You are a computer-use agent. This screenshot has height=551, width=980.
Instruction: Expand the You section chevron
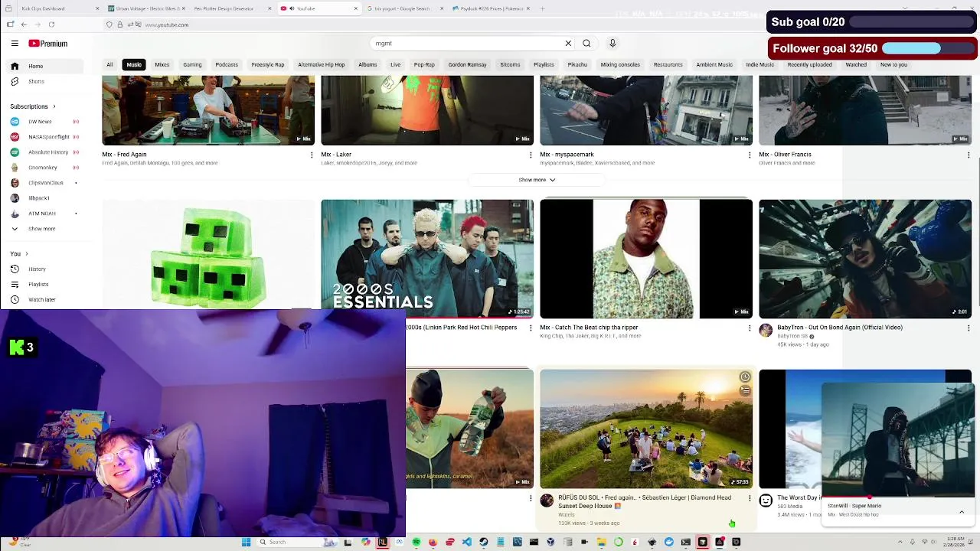point(26,253)
